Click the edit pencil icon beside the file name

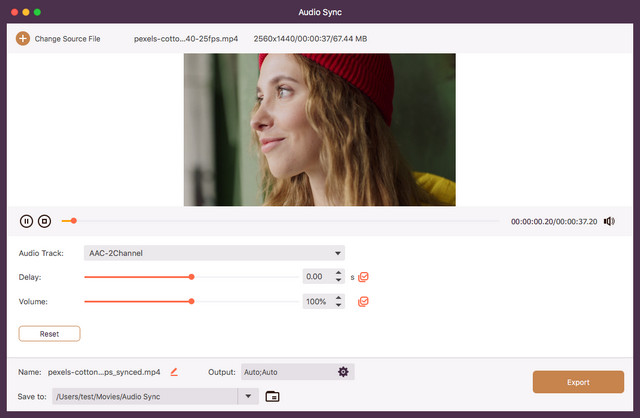(x=174, y=371)
